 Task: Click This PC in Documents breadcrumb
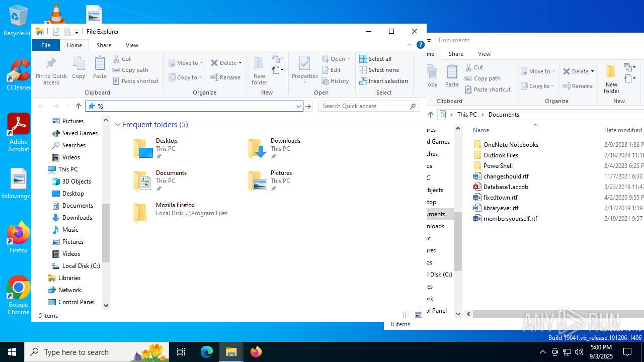point(467,115)
